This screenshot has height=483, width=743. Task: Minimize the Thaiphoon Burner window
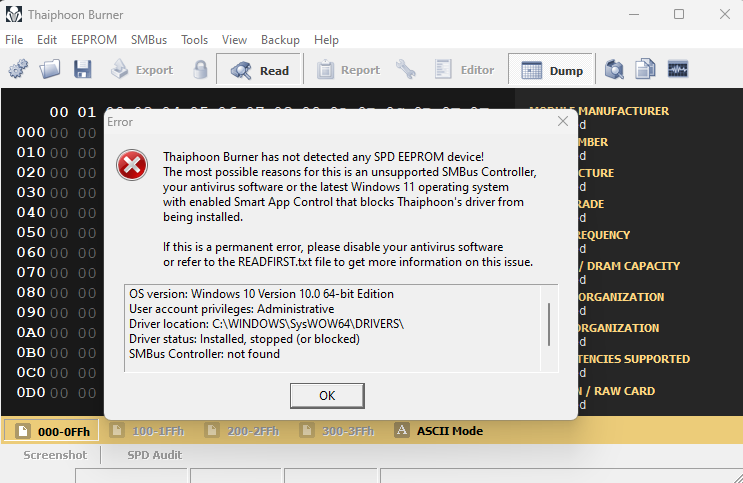[634, 14]
